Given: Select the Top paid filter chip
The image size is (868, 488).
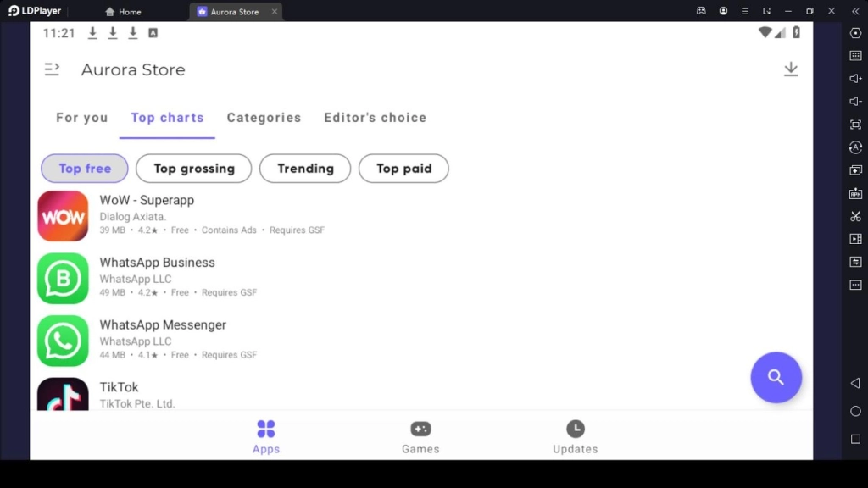Looking at the screenshot, I should click(x=403, y=169).
